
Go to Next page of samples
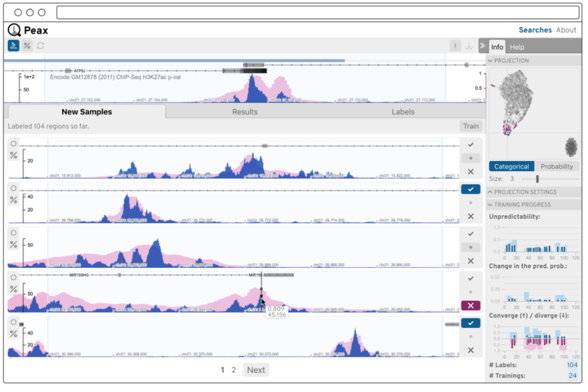click(256, 370)
